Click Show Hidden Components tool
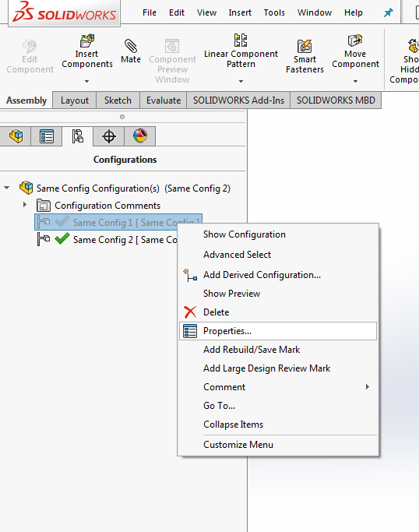 click(406, 61)
